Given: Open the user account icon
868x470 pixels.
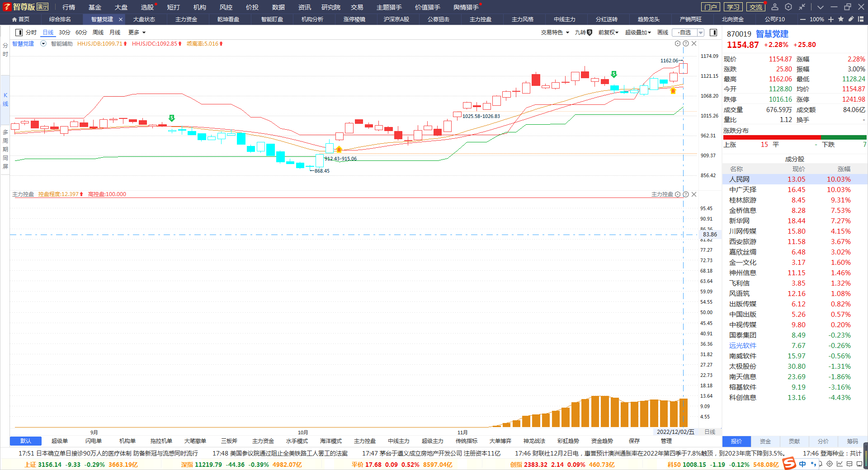Looking at the screenshot, I should pos(774,7).
